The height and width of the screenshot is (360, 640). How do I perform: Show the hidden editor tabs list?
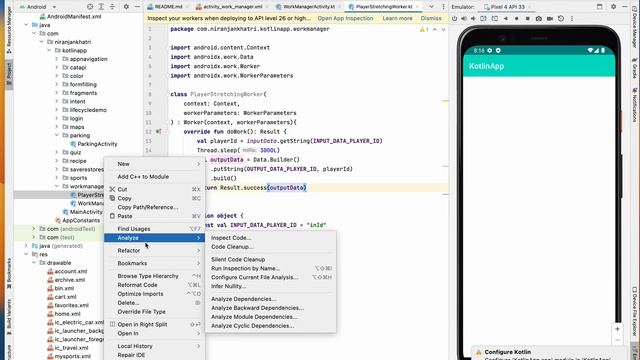point(431,7)
